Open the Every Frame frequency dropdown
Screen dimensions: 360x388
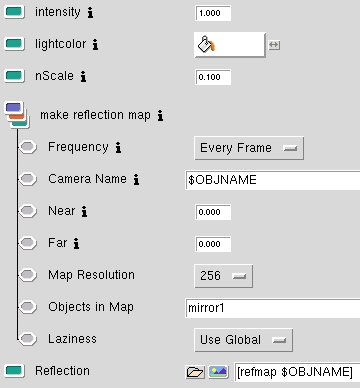click(x=249, y=148)
